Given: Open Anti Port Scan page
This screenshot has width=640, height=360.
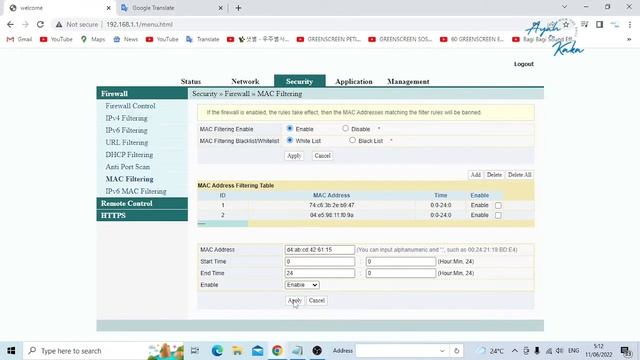Looking at the screenshot, I should click(127, 167).
